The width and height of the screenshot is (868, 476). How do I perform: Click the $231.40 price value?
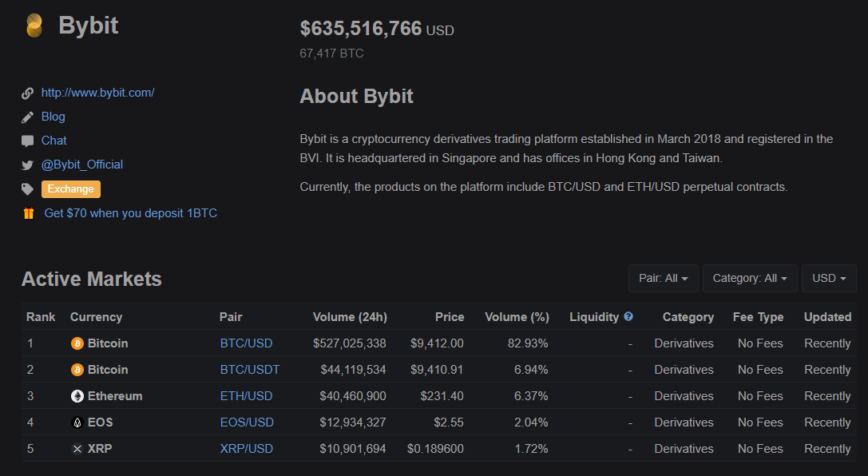coord(442,396)
